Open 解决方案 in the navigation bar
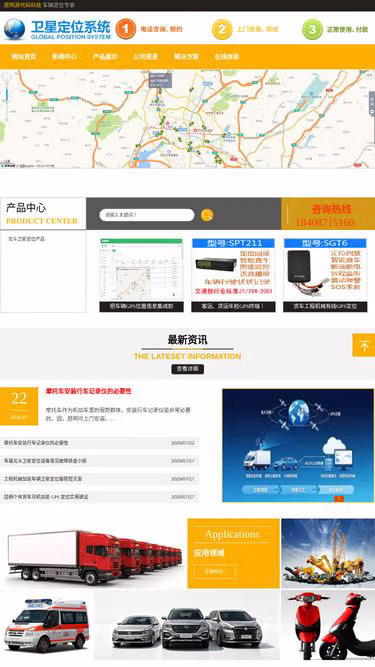Screen dimensions: 375x667 tap(186, 57)
